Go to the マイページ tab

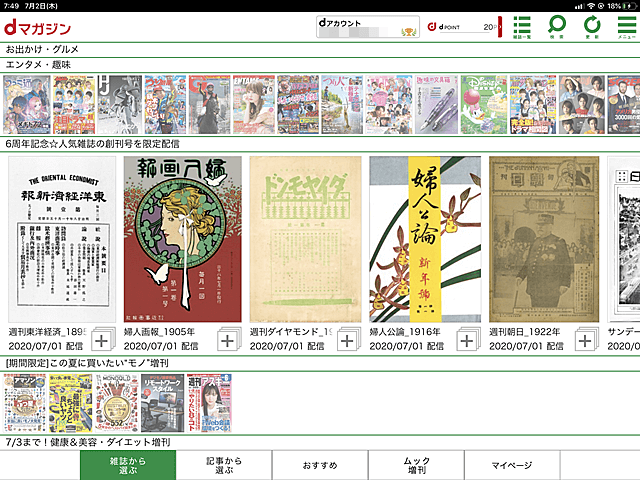[x=512, y=465]
